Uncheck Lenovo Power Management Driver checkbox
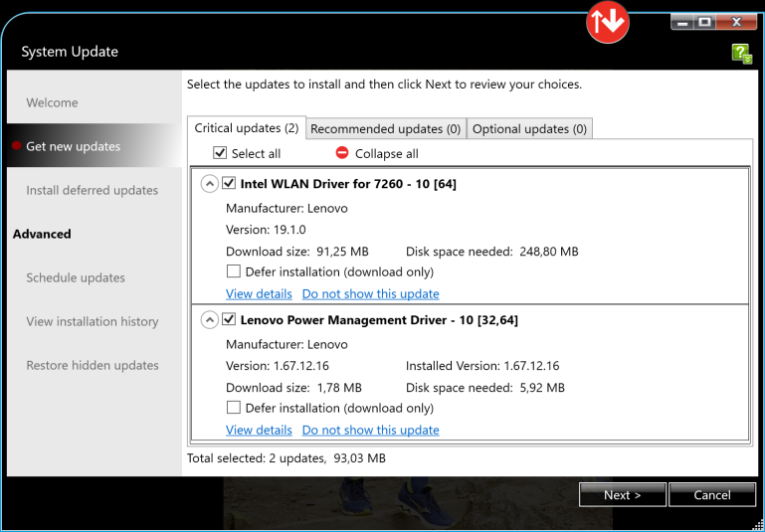This screenshot has width=765, height=532. click(x=229, y=319)
